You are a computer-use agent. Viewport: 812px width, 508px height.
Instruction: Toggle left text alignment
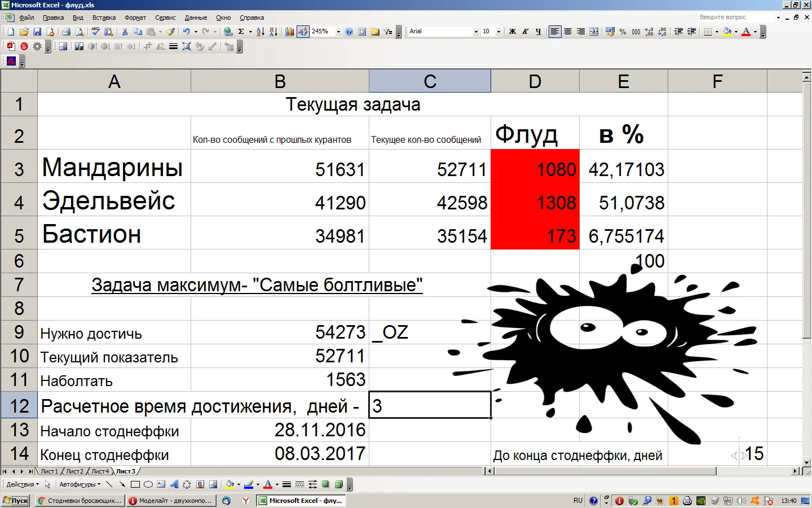click(555, 32)
